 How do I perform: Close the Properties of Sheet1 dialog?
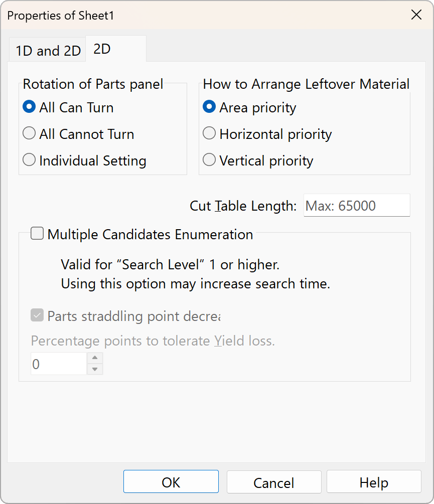pos(416,15)
